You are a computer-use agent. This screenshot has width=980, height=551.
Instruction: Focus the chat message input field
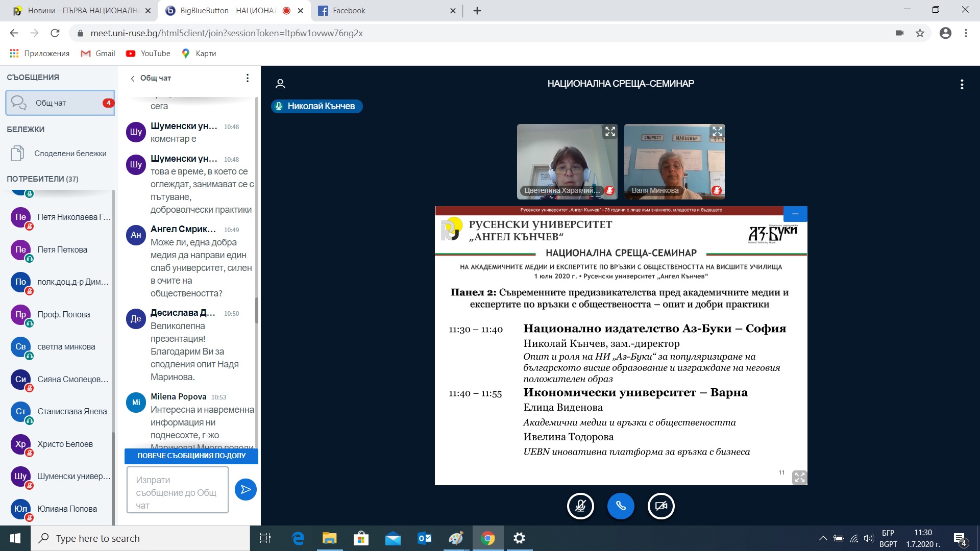click(177, 490)
